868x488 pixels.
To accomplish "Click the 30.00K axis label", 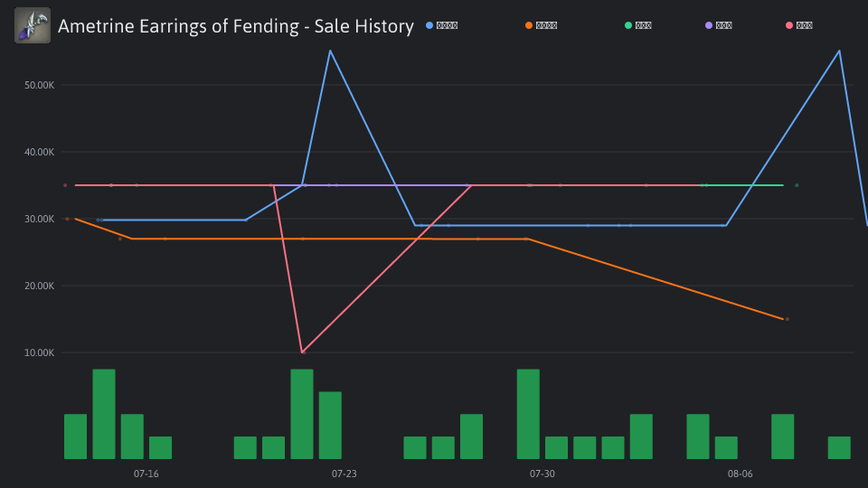I will pyautogui.click(x=39, y=219).
